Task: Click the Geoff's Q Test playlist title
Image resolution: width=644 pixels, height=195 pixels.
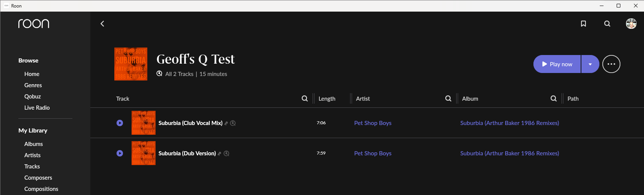Action: tap(195, 59)
